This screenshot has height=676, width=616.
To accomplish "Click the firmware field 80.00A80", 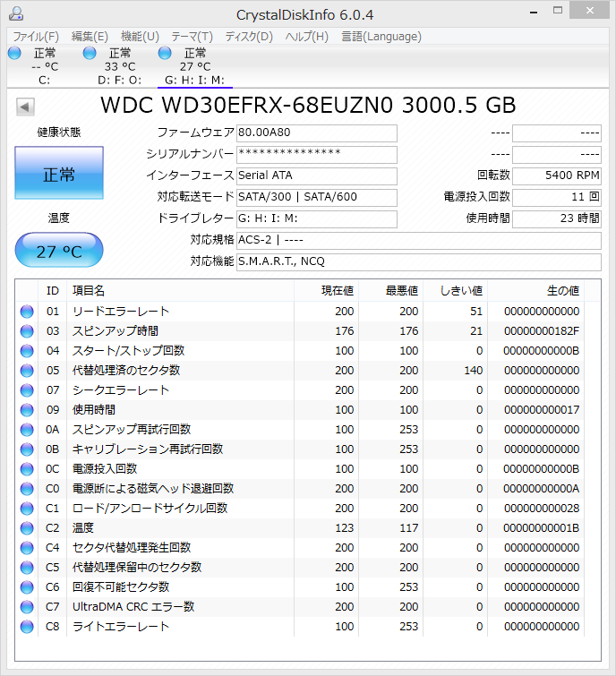I will click(317, 133).
